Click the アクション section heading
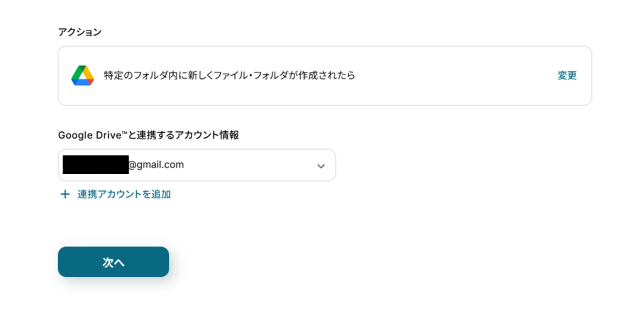Screen dimensions: 644x314 (80, 32)
